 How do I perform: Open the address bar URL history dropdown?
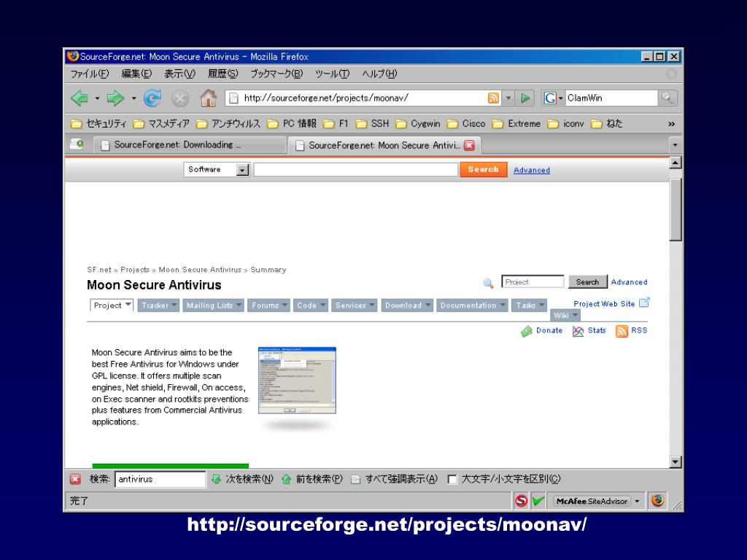click(x=508, y=98)
